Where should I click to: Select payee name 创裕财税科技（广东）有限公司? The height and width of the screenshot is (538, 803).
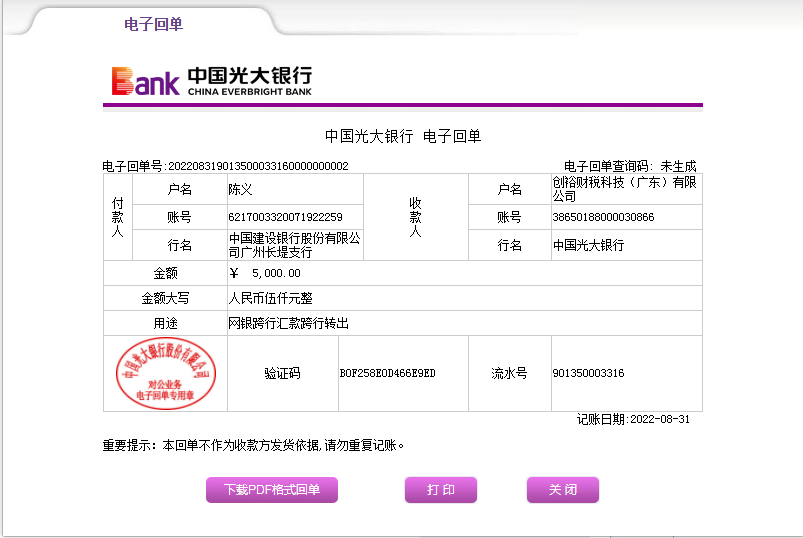point(624,189)
